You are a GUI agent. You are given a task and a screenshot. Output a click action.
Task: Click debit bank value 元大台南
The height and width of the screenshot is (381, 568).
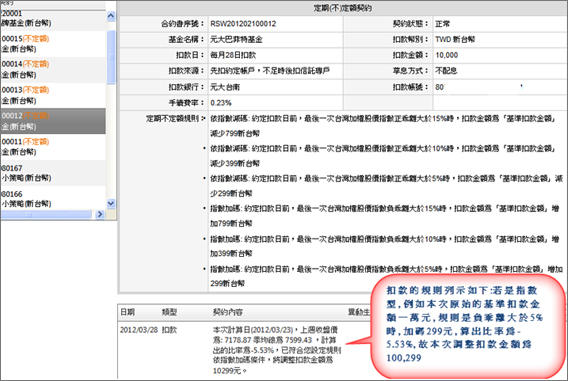225,87
